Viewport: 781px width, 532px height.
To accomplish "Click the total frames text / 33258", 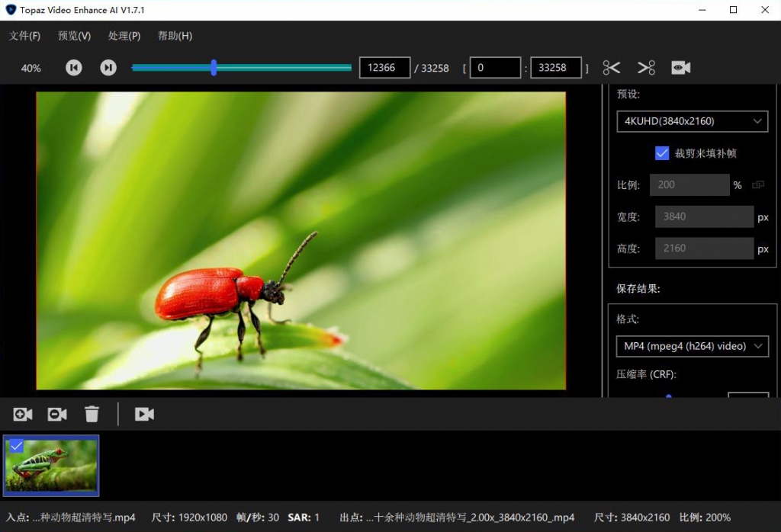I will click(x=432, y=68).
